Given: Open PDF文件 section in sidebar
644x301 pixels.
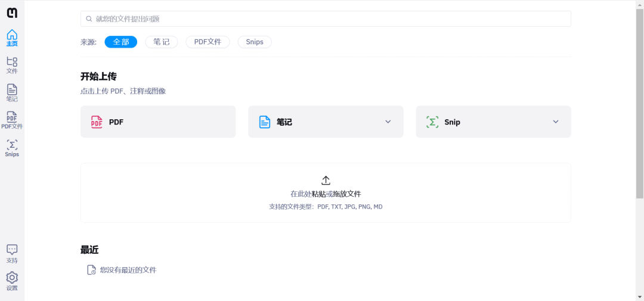Looking at the screenshot, I should (12, 120).
